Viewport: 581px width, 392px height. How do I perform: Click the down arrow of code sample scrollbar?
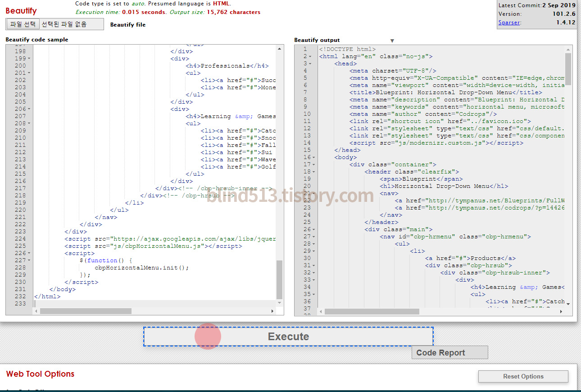pyautogui.click(x=280, y=303)
